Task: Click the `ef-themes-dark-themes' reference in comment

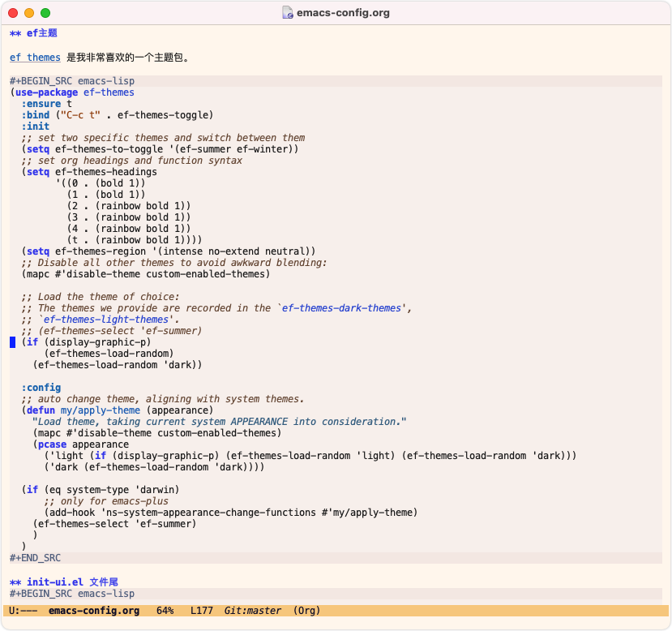Action: pyautogui.click(x=341, y=308)
